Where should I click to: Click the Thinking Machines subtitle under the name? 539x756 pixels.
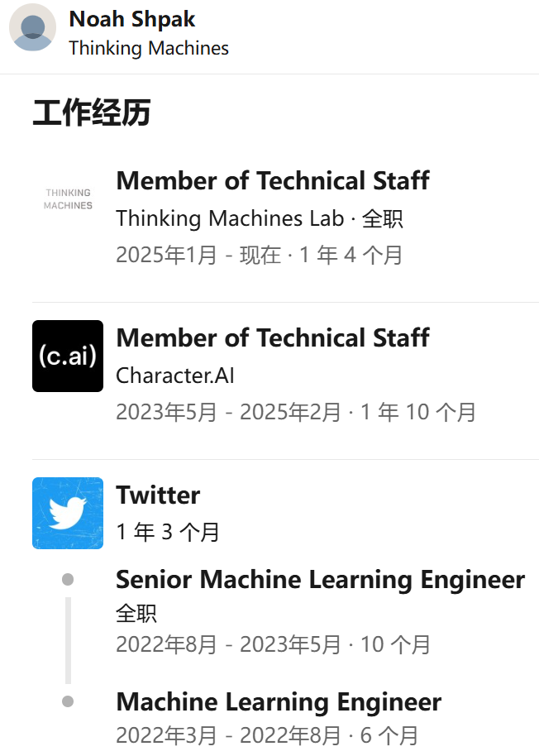pos(149,48)
